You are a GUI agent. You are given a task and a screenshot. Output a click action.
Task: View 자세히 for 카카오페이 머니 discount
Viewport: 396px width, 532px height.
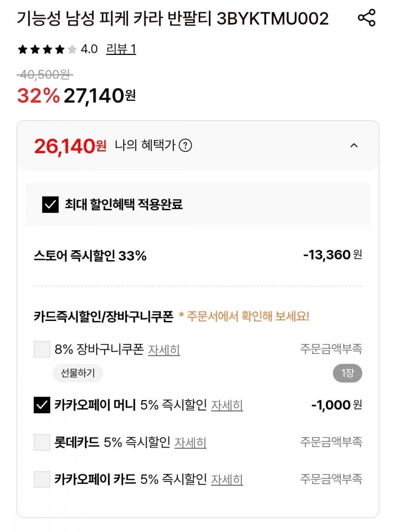227,405
